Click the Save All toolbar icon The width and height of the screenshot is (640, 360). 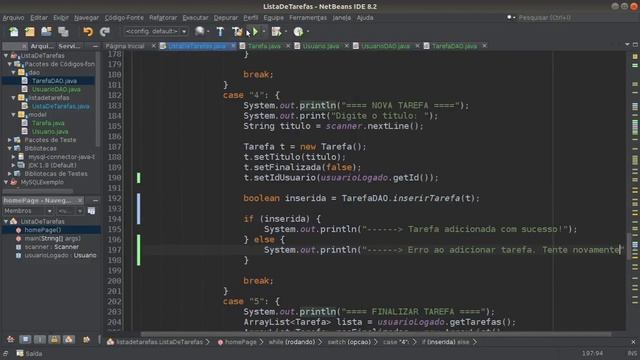tap(63, 31)
